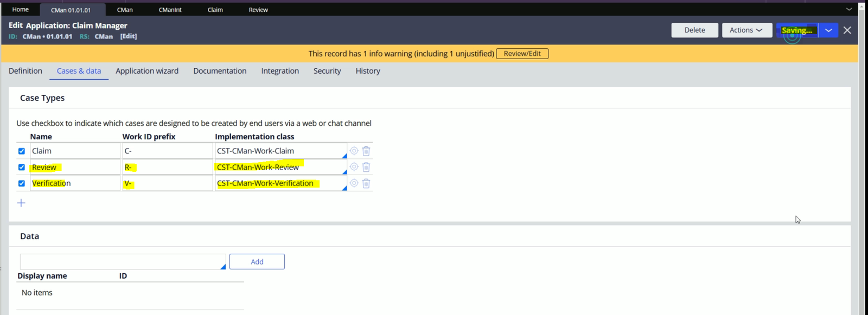The image size is (868, 315).
Task: Open the Application wizard tab
Action: [x=147, y=71]
